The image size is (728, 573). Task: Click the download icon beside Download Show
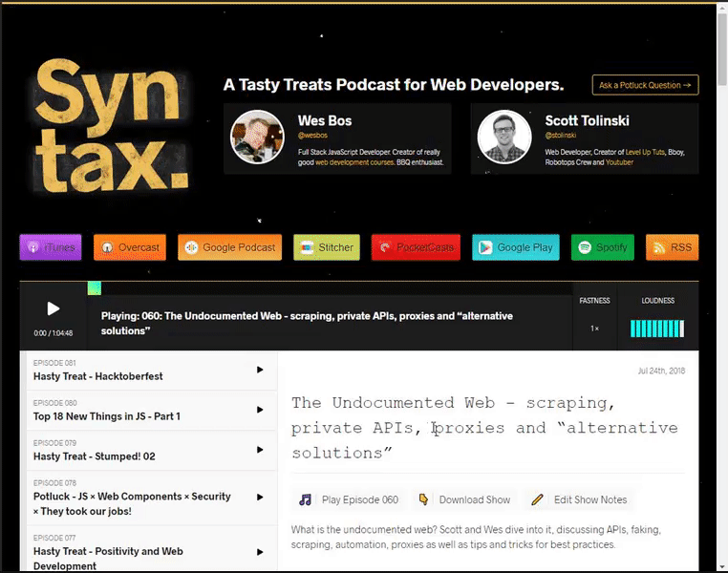coord(423,499)
